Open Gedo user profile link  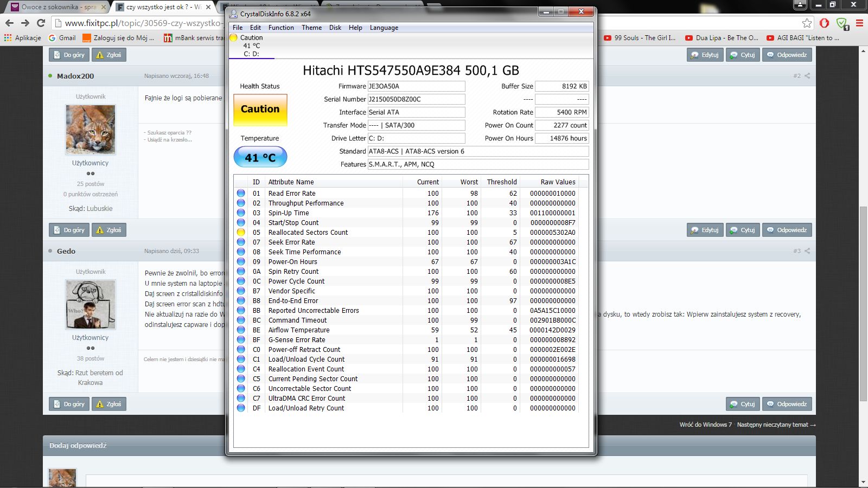[x=66, y=251]
